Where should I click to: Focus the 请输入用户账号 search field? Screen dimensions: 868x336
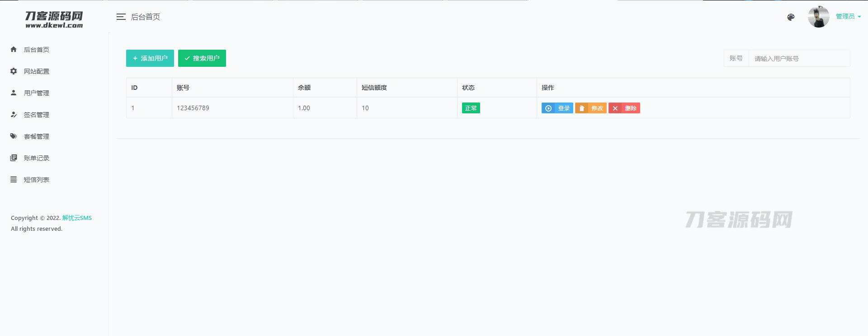point(799,59)
